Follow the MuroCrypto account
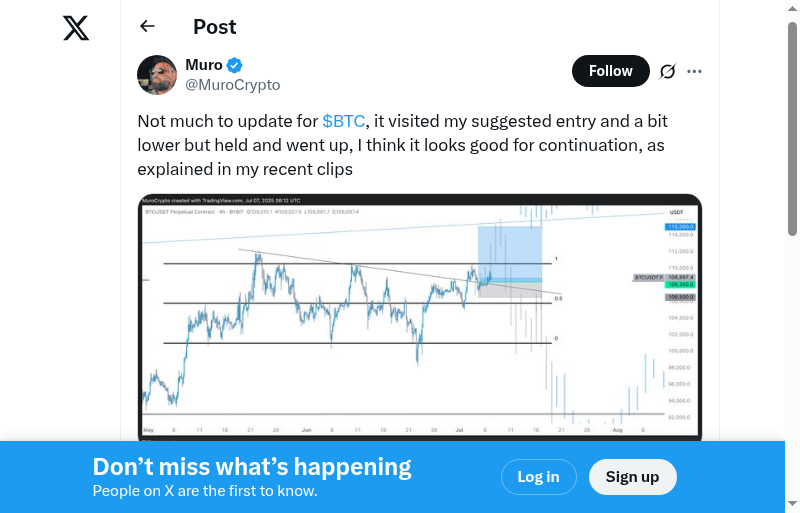 click(x=610, y=71)
